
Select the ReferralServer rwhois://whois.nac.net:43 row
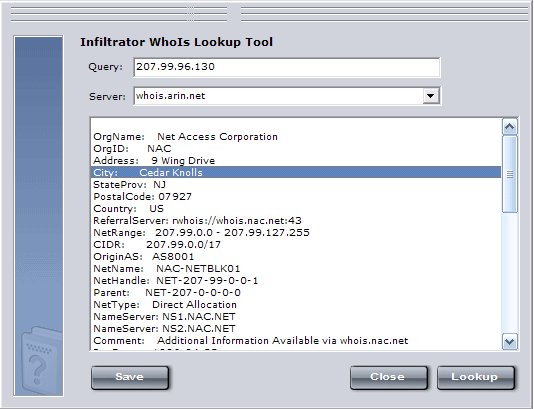pyautogui.click(x=297, y=221)
